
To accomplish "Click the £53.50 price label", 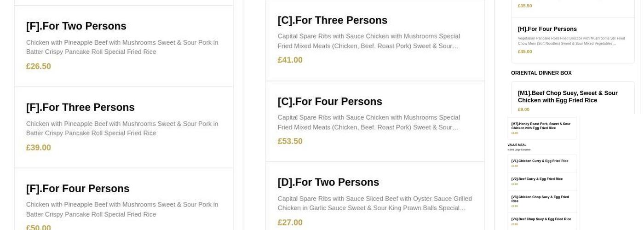I will pyautogui.click(x=290, y=141).
